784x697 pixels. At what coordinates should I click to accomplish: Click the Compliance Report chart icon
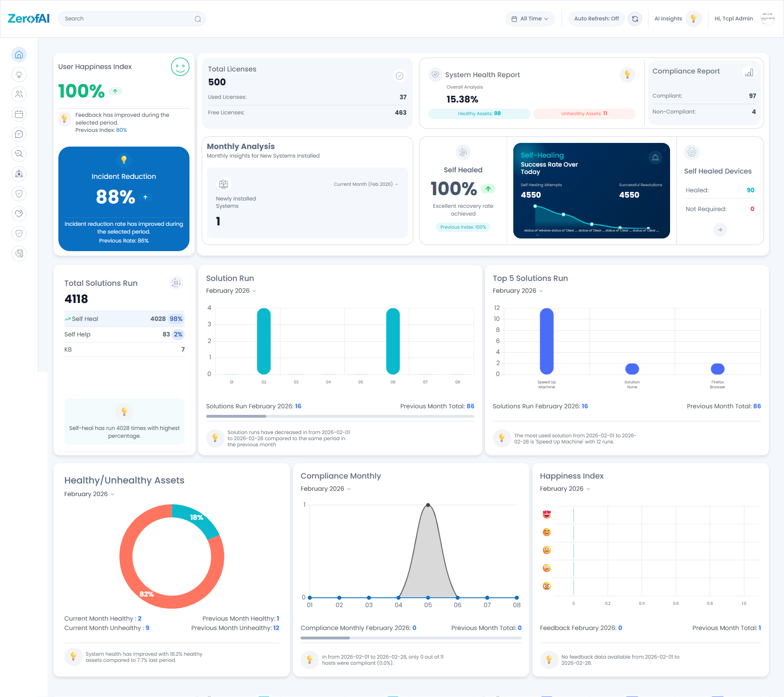[x=749, y=73]
